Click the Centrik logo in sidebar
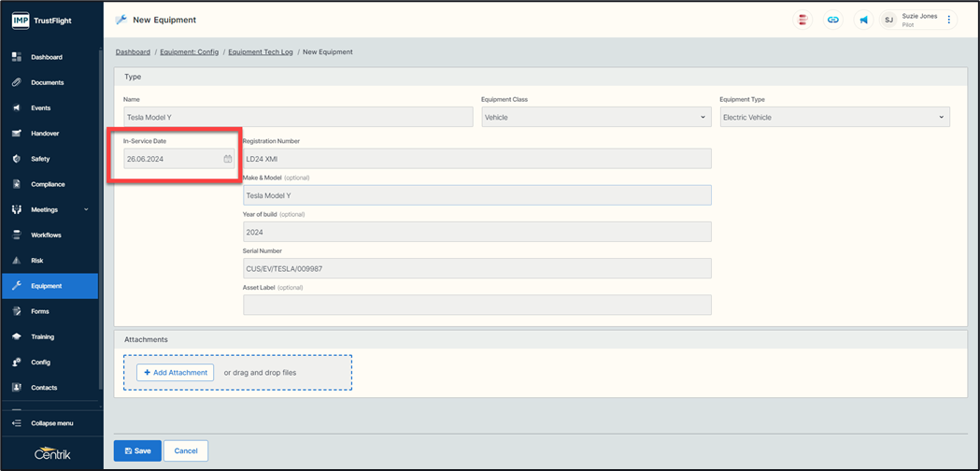Screen dimensions: 980x471 point(52,454)
